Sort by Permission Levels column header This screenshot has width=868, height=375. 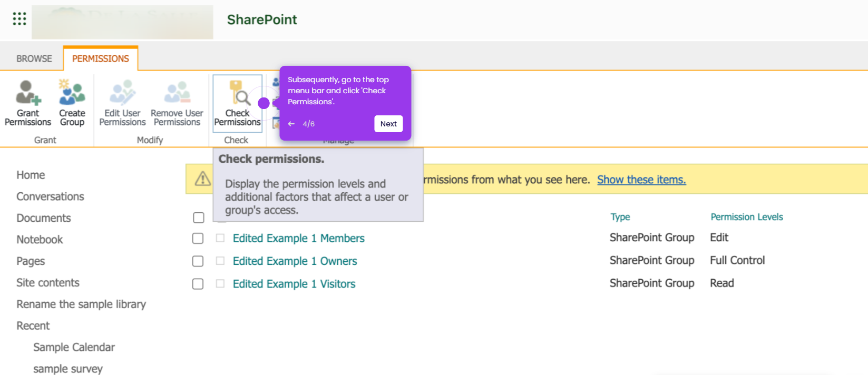747,217
